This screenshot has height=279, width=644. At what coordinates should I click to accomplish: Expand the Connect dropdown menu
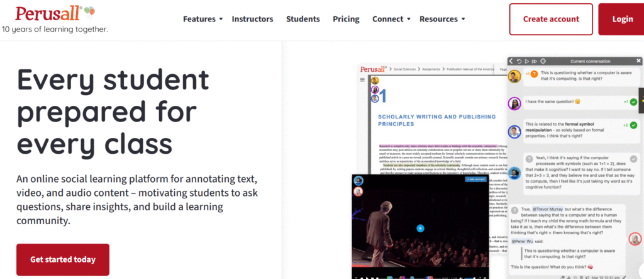click(x=391, y=19)
